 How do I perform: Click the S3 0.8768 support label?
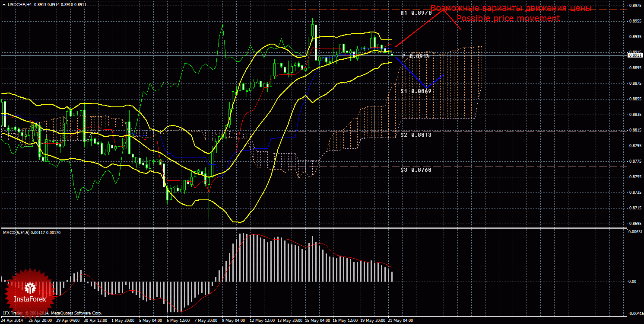pyautogui.click(x=416, y=170)
